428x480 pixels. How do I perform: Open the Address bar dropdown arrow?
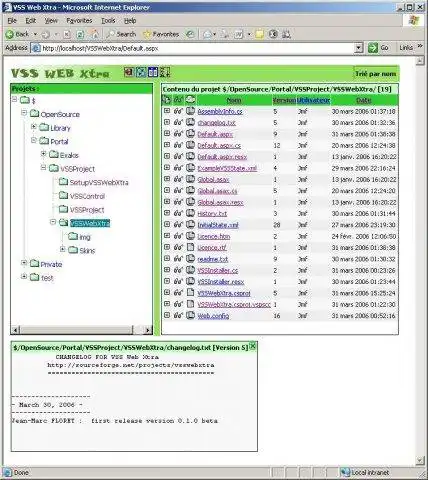click(359, 48)
